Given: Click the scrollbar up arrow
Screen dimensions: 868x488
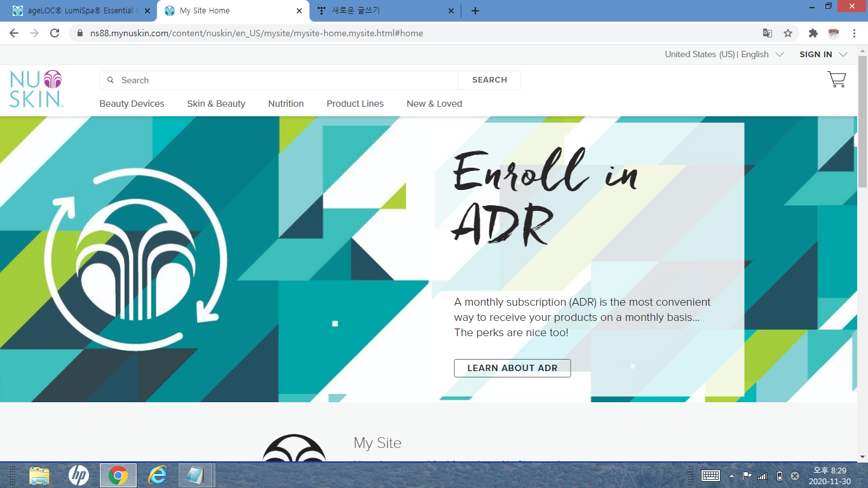Looking at the screenshot, I should point(862,50).
